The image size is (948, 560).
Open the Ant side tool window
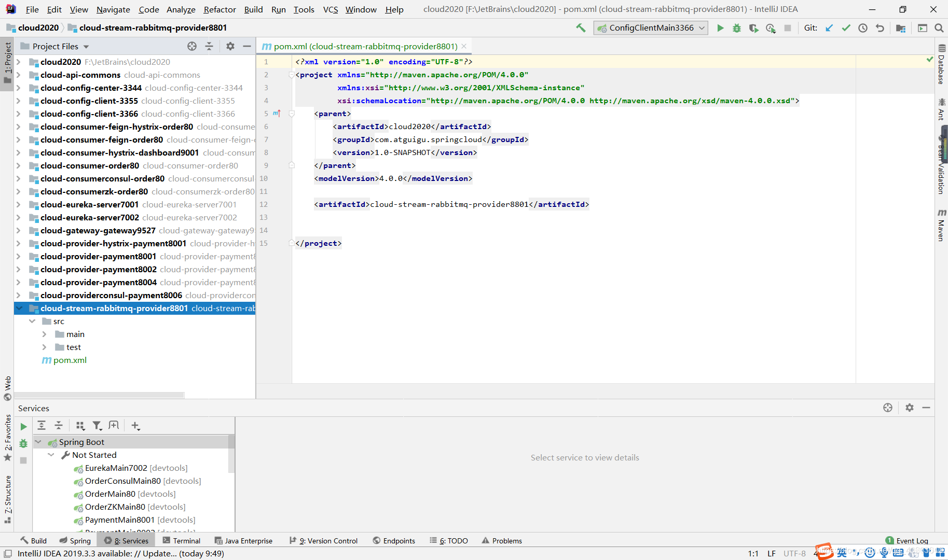pos(941,109)
